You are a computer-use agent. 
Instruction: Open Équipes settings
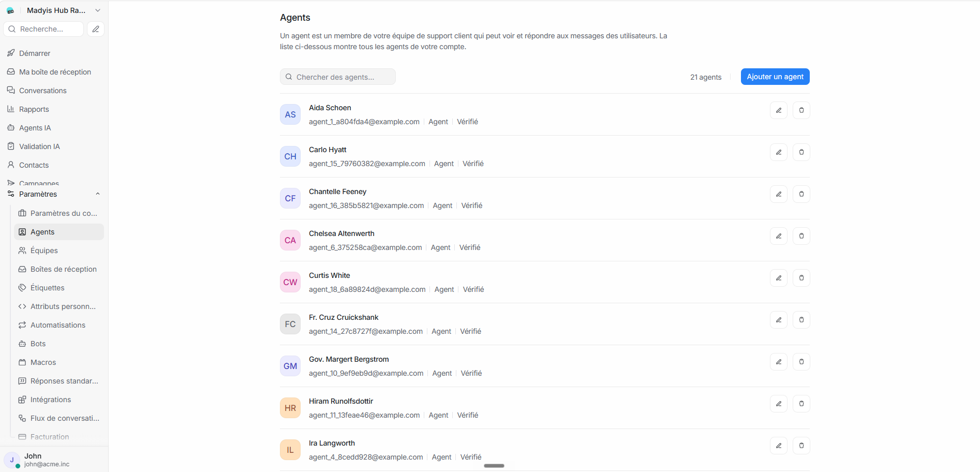click(x=59, y=250)
